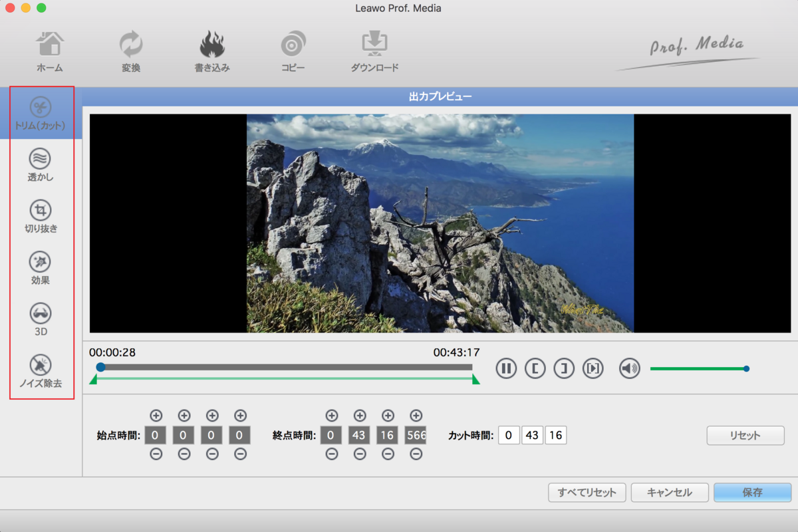The height and width of the screenshot is (532, 798).
Task: Click the キャンセル cancel button
Action: pos(670,493)
